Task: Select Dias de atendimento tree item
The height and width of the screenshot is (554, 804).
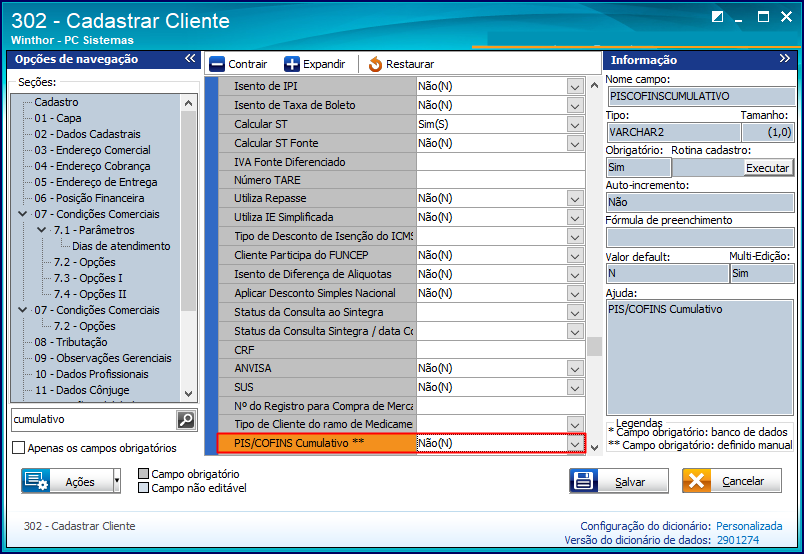Action: click(121, 246)
